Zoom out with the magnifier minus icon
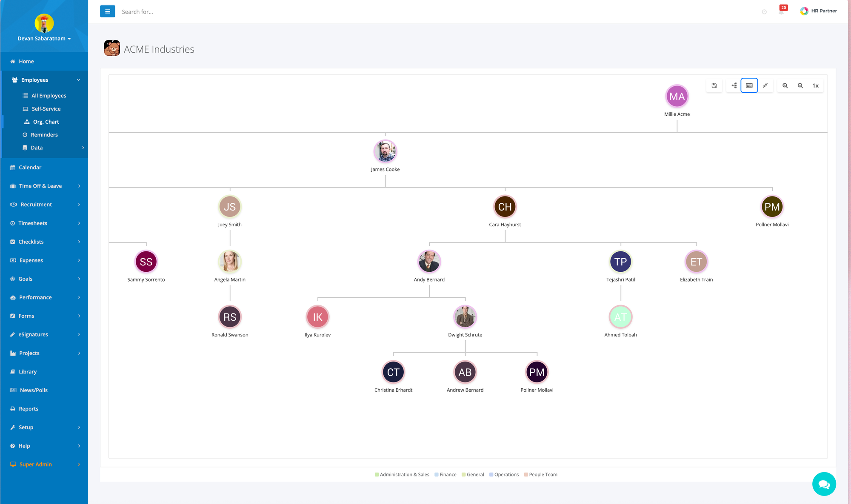The image size is (851, 504). tap(800, 85)
